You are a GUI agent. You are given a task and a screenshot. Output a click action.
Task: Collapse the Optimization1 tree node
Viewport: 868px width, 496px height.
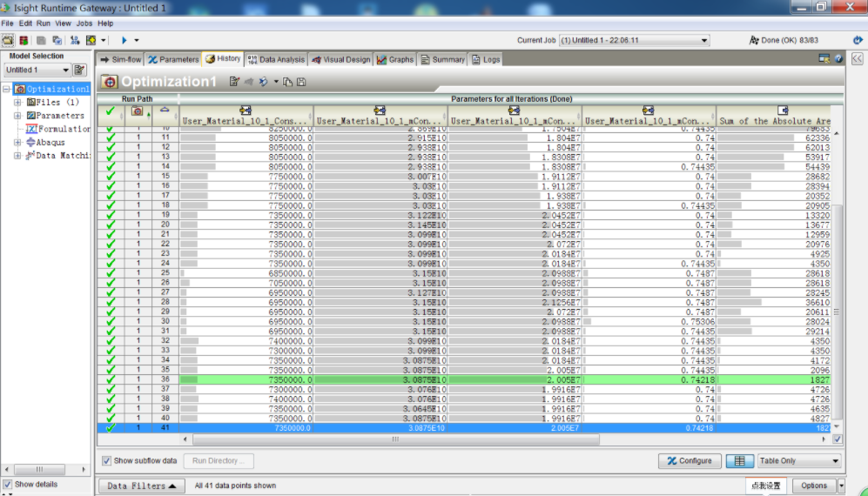[x=7, y=89]
